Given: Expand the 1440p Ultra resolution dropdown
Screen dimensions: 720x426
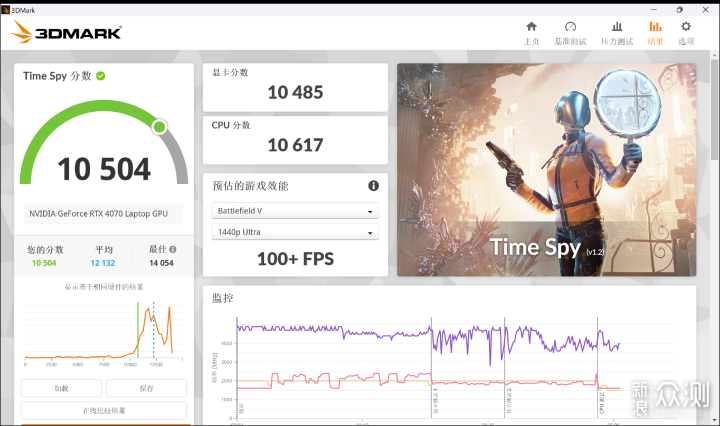Looking at the screenshot, I should pos(295,232).
